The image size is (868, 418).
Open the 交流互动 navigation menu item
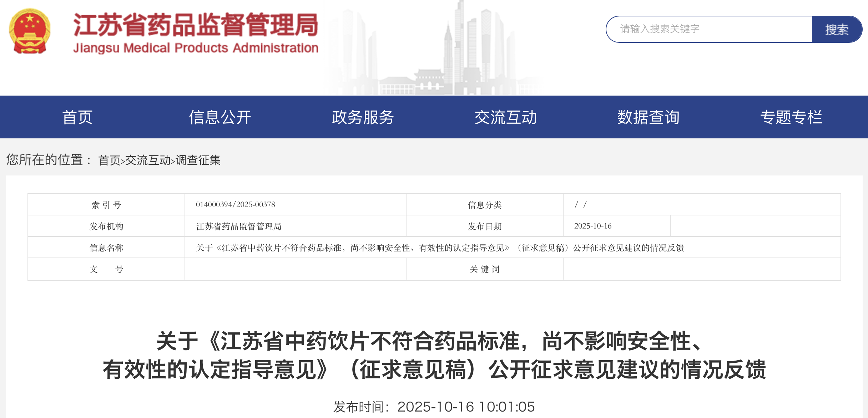click(505, 117)
